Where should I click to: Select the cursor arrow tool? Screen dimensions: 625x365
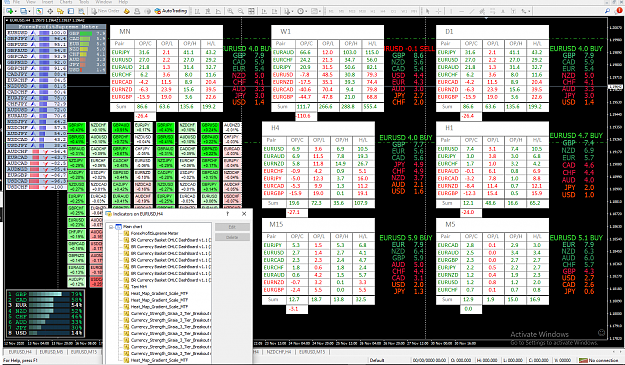[x=427, y=11]
